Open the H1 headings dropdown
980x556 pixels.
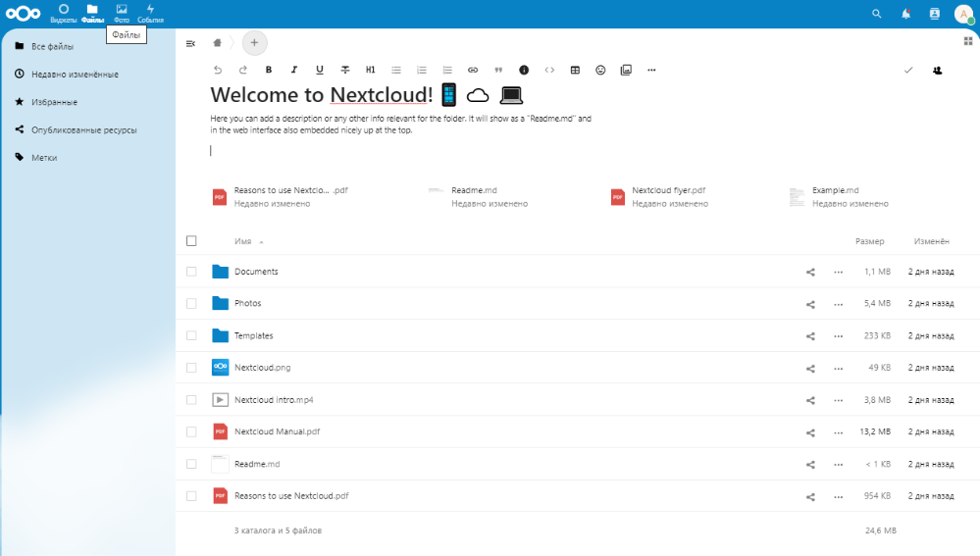click(x=371, y=70)
